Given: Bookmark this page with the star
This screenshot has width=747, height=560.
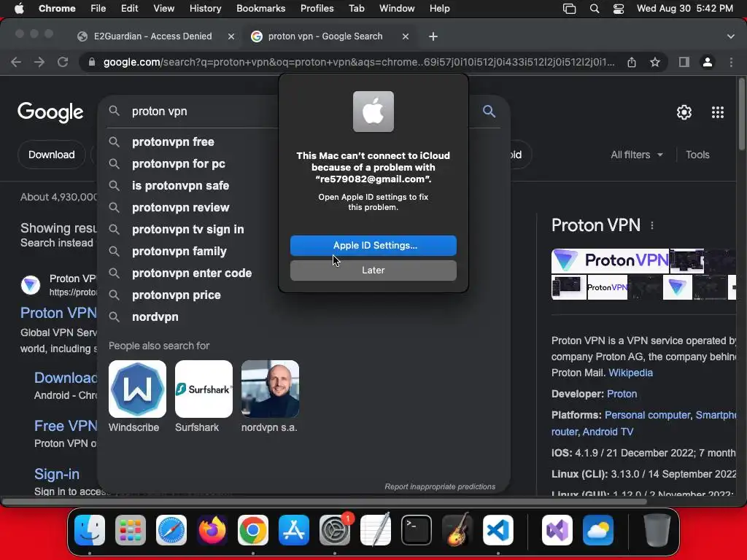Looking at the screenshot, I should [655, 62].
